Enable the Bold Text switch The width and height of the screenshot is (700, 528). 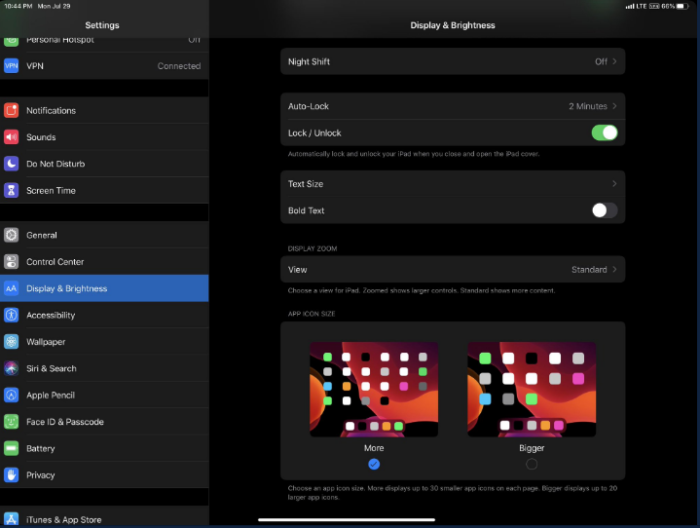604,210
